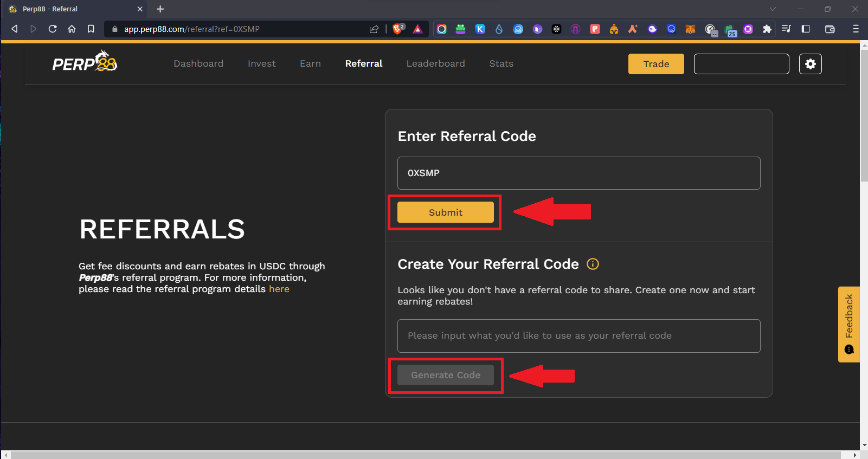Open the Earn nav item
The width and height of the screenshot is (868, 459).
(x=310, y=63)
